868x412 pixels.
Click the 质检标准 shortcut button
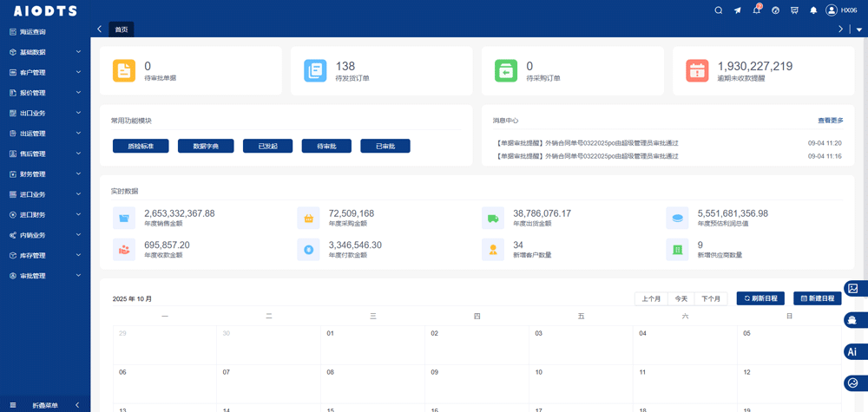coord(141,147)
